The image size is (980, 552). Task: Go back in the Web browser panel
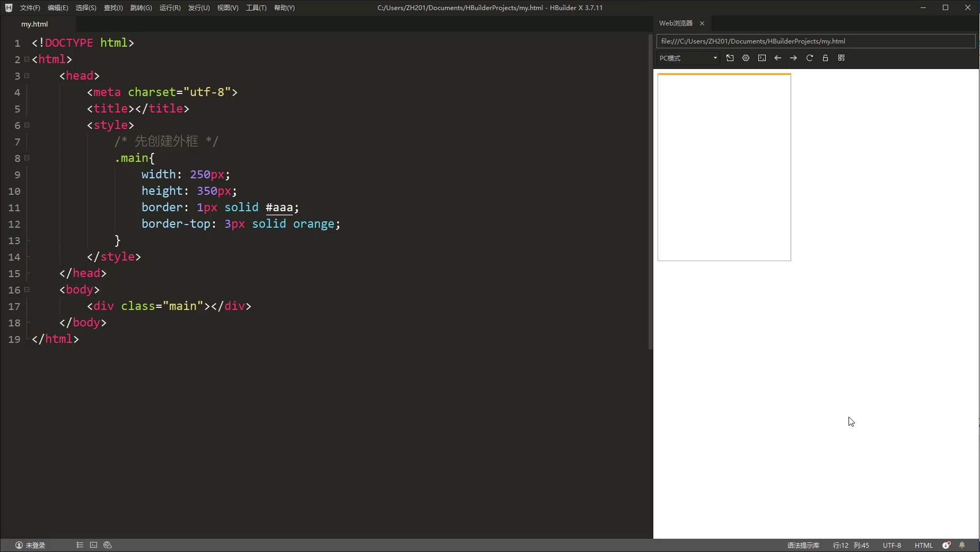point(777,58)
